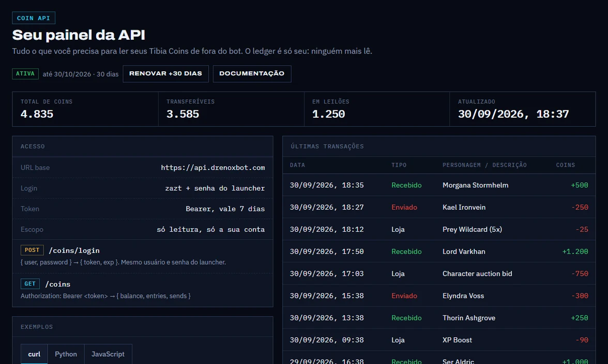Click the -300 coins amount
This screenshot has width=608, height=364.
pyautogui.click(x=580, y=295)
